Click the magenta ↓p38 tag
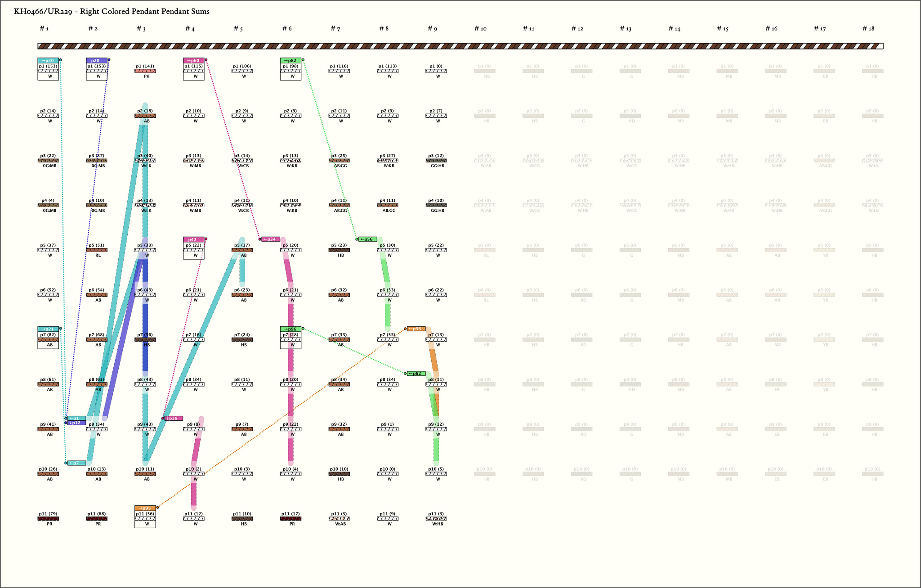The image size is (921, 588). (174, 418)
